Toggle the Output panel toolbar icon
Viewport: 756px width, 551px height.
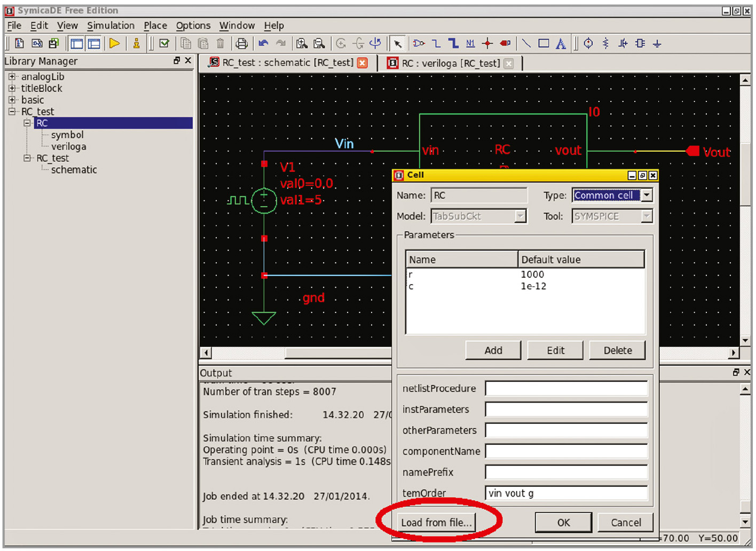click(94, 44)
